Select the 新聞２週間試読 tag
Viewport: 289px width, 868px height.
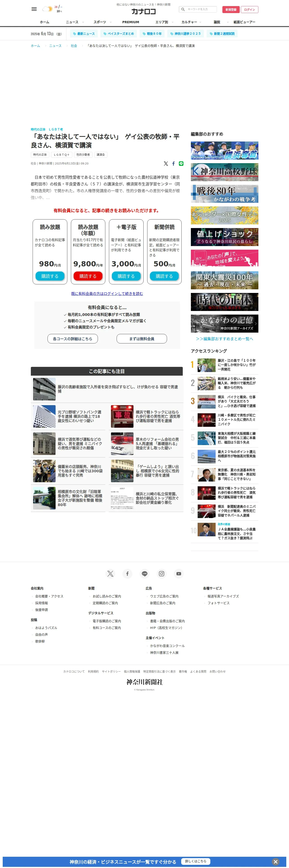click(x=222, y=34)
